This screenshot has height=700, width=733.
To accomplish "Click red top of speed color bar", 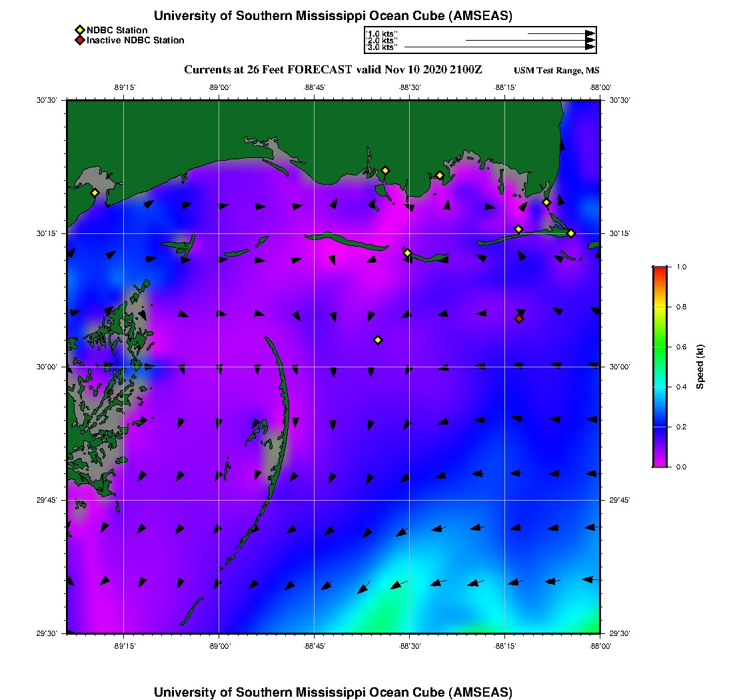I will click(x=659, y=269).
